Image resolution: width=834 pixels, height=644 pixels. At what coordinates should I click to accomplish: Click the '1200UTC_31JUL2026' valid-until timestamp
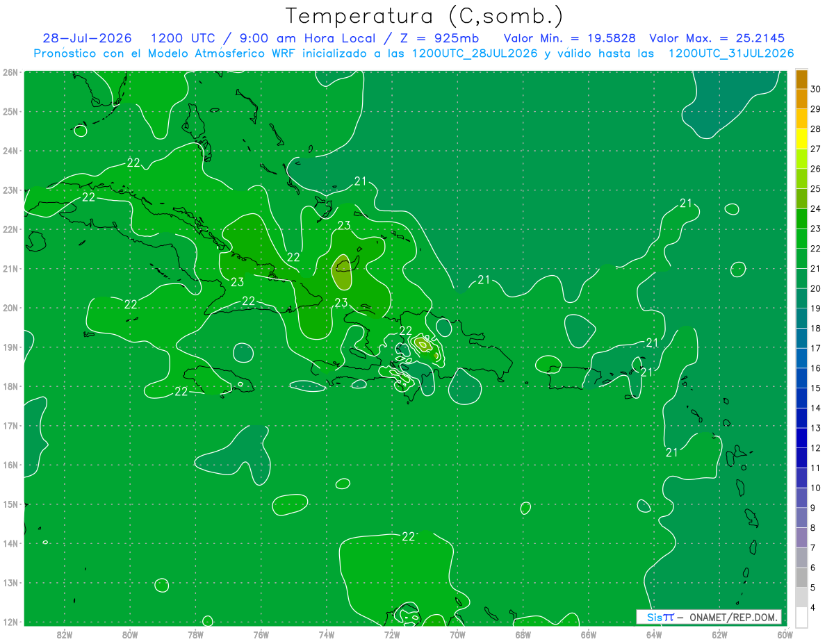(x=731, y=53)
